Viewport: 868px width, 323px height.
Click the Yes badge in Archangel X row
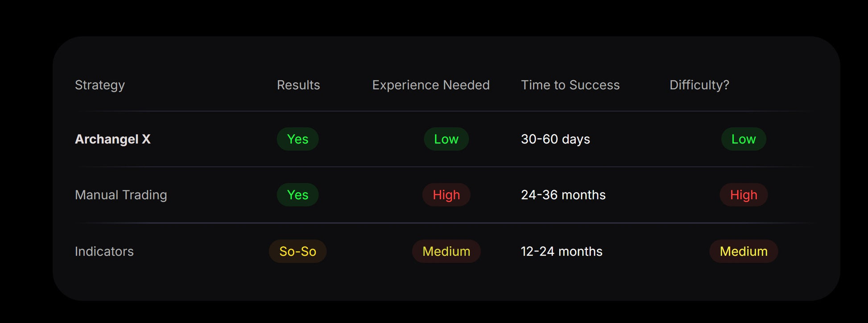[x=298, y=139]
